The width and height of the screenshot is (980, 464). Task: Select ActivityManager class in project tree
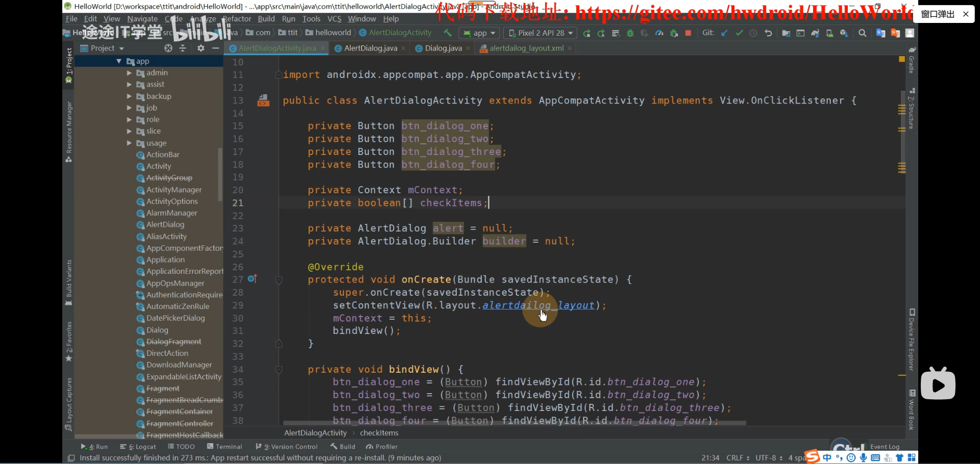[174, 190]
